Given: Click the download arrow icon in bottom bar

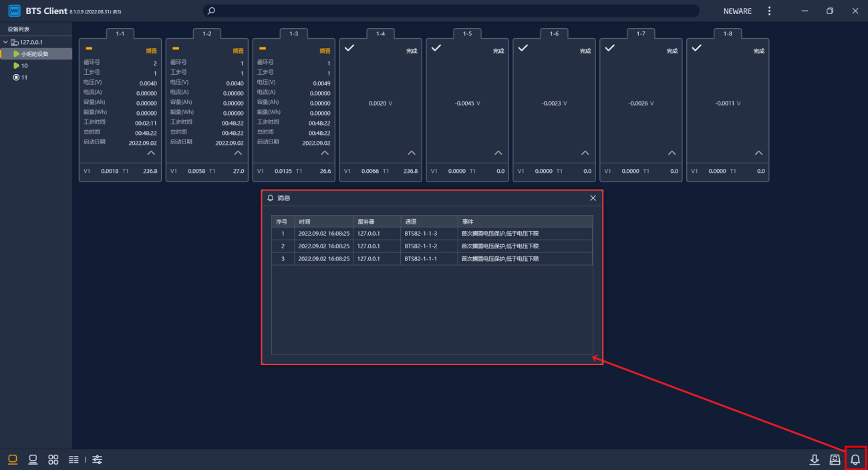Looking at the screenshot, I should coord(814,459).
